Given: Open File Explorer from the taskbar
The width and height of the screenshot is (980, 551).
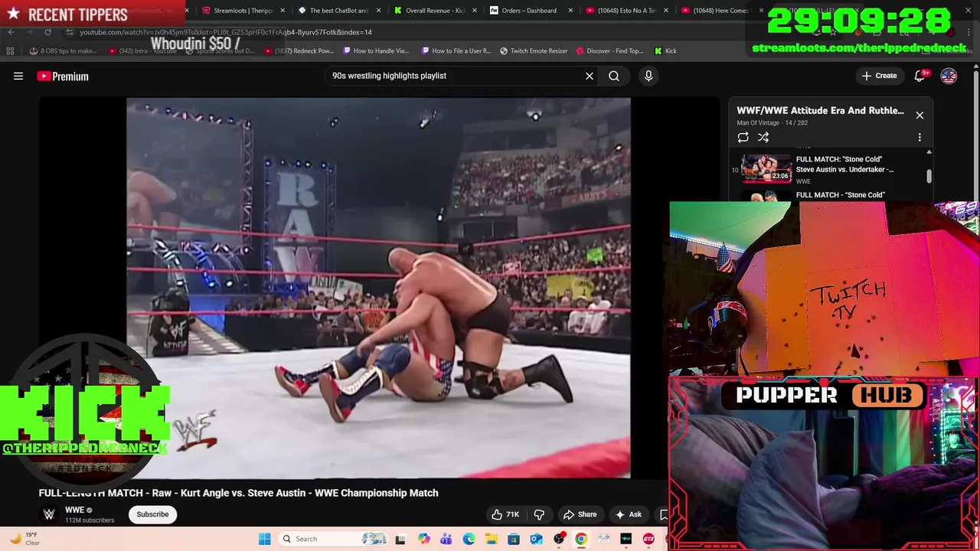Looking at the screenshot, I should [491, 539].
